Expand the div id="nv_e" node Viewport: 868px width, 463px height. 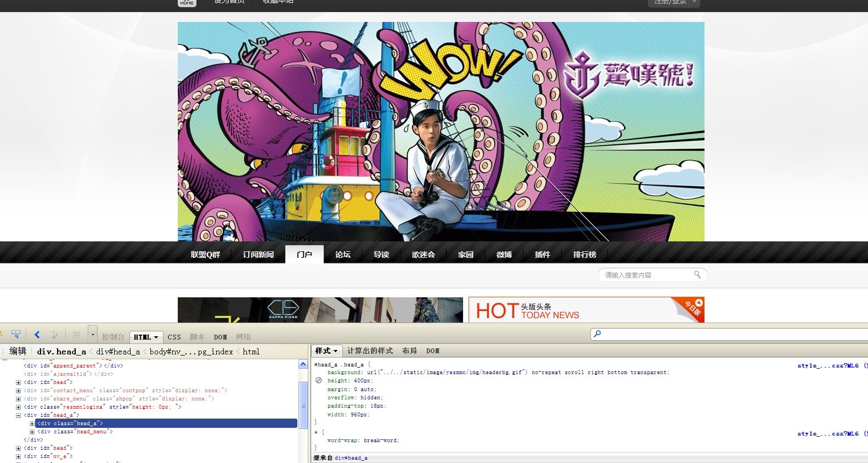coord(18,456)
